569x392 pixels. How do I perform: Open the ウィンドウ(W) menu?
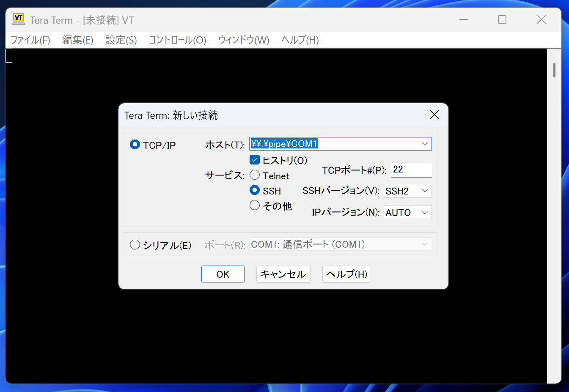(243, 40)
